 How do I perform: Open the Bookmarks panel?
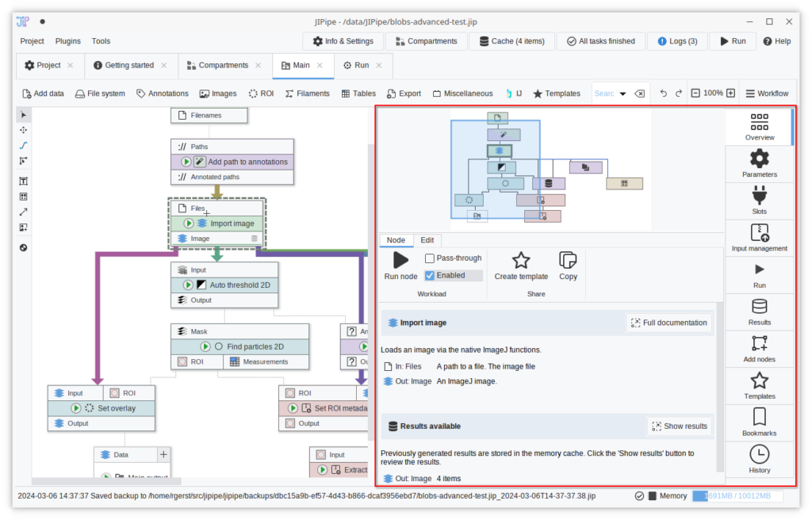759,422
